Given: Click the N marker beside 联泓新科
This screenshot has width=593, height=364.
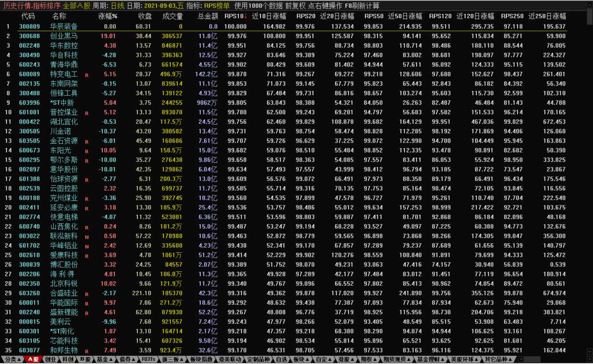Looking at the screenshot, I should pyautogui.click(x=87, y=237).
